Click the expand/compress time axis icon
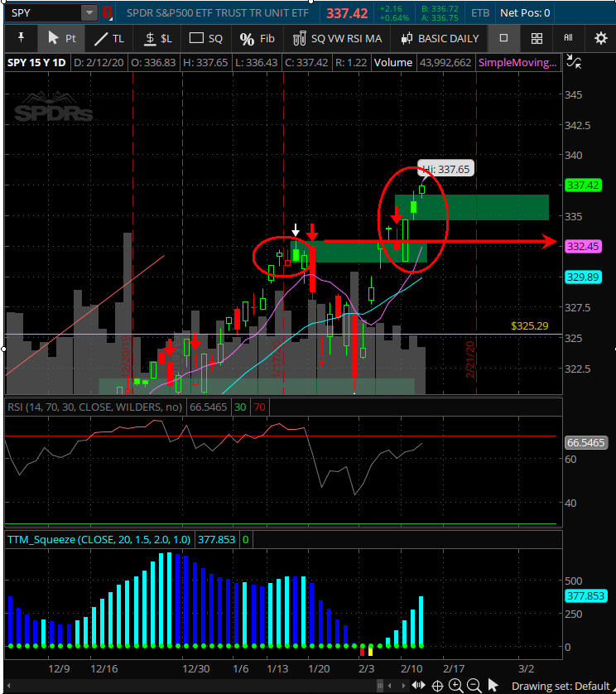 click(x=418, y=686)
